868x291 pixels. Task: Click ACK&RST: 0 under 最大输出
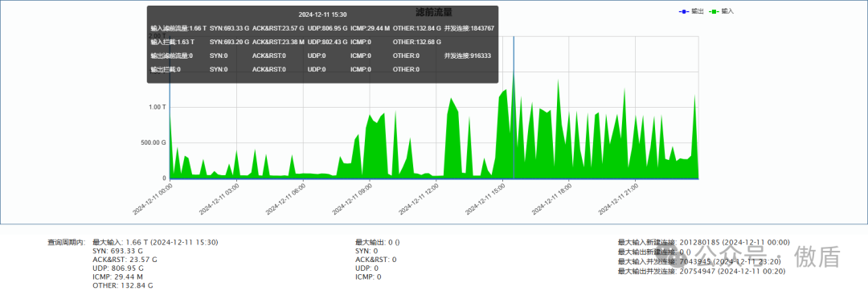pos(376,260)
